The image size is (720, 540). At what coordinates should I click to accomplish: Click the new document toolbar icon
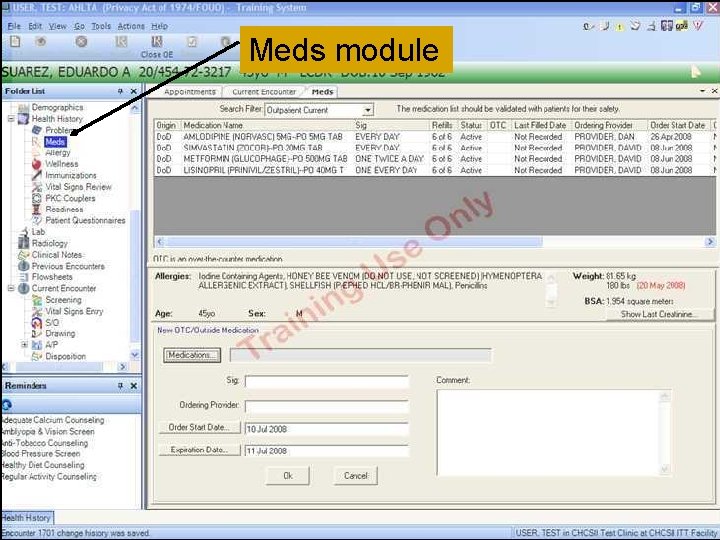15,42
